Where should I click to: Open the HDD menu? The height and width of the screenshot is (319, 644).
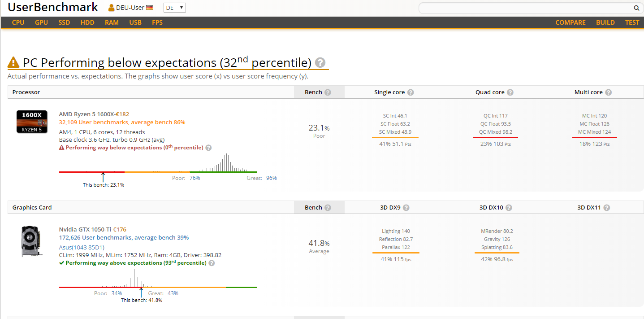(x=87, y=22)
